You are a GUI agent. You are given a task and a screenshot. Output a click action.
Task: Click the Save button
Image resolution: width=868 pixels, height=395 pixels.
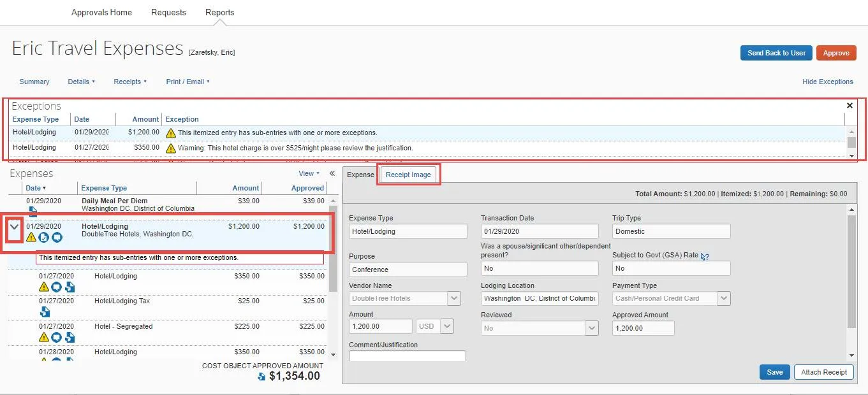pos(775,372)
